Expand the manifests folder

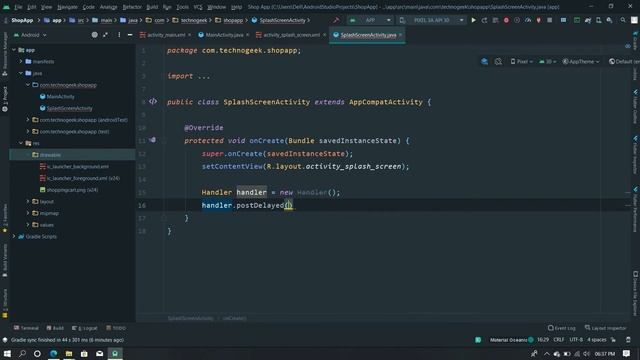[21, 61]
